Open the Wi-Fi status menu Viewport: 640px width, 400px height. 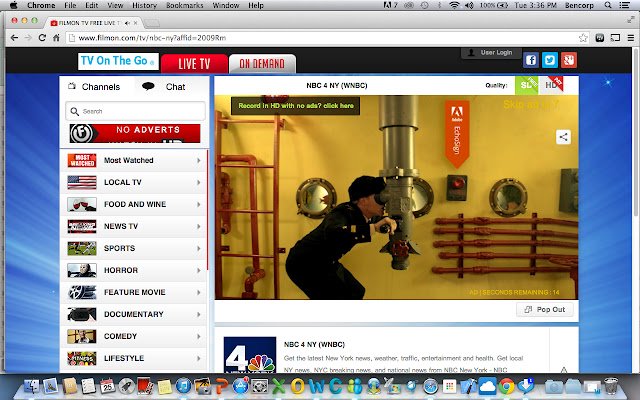click(454, 5)
